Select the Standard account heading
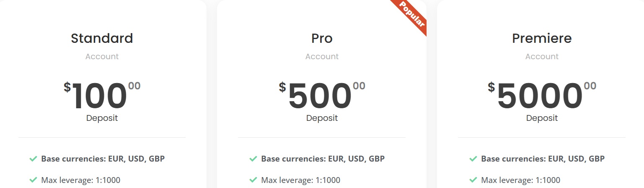The height and width of the screenshot is (188, 644). [x=102, y=38]
